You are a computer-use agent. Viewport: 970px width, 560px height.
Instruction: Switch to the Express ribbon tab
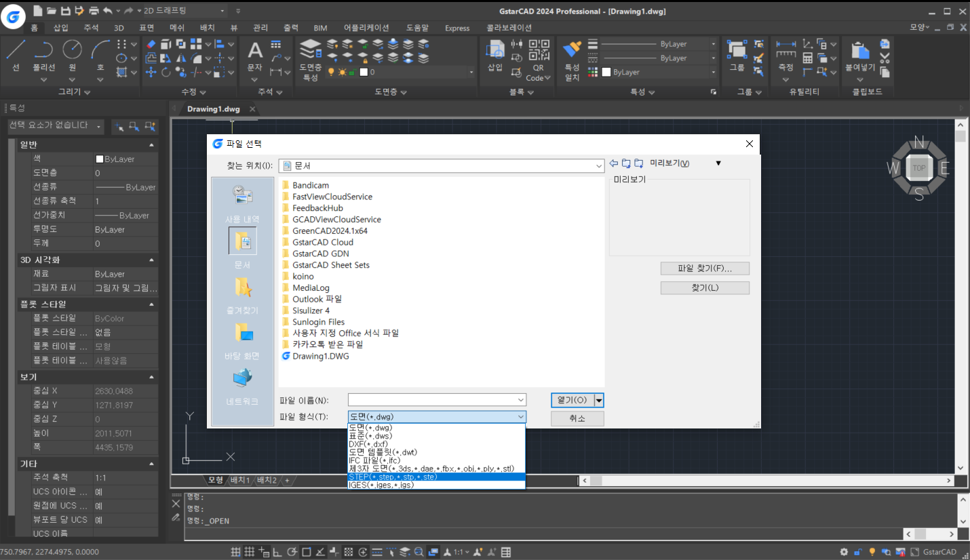(457, 28)
